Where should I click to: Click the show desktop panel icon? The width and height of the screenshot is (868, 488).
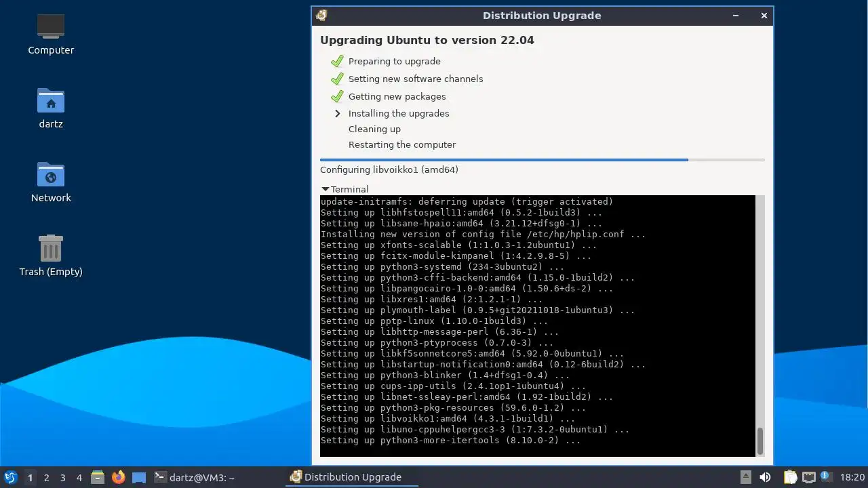pyautogui.click(x=139, y=477)
